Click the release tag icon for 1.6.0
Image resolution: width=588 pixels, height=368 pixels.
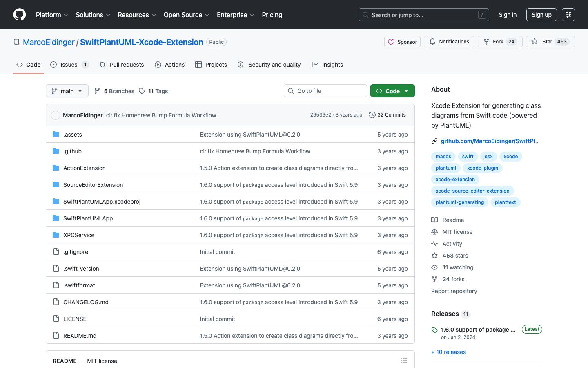click(434, 330)
